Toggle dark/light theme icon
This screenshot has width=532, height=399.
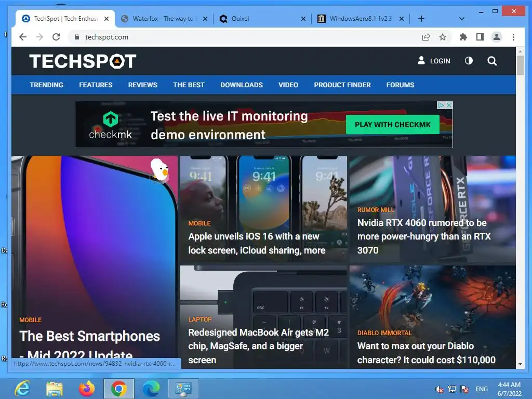pyautogui.click(x=469, y=61)
